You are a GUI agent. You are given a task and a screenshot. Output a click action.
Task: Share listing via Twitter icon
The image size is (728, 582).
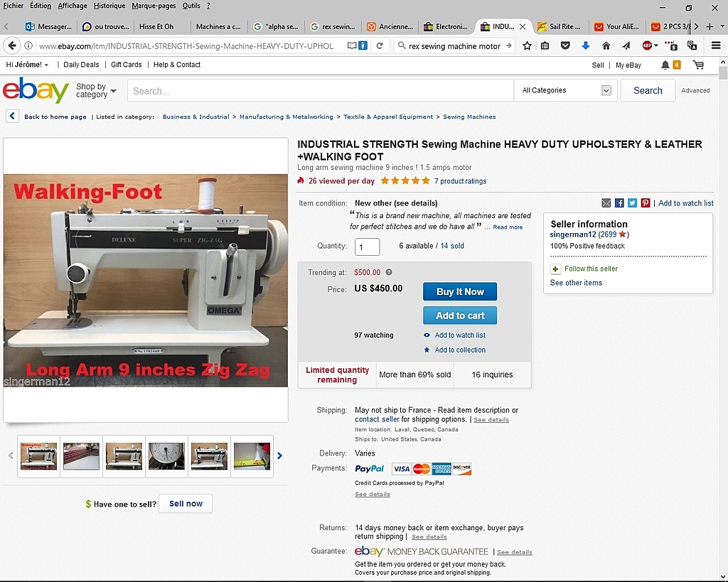632,203
